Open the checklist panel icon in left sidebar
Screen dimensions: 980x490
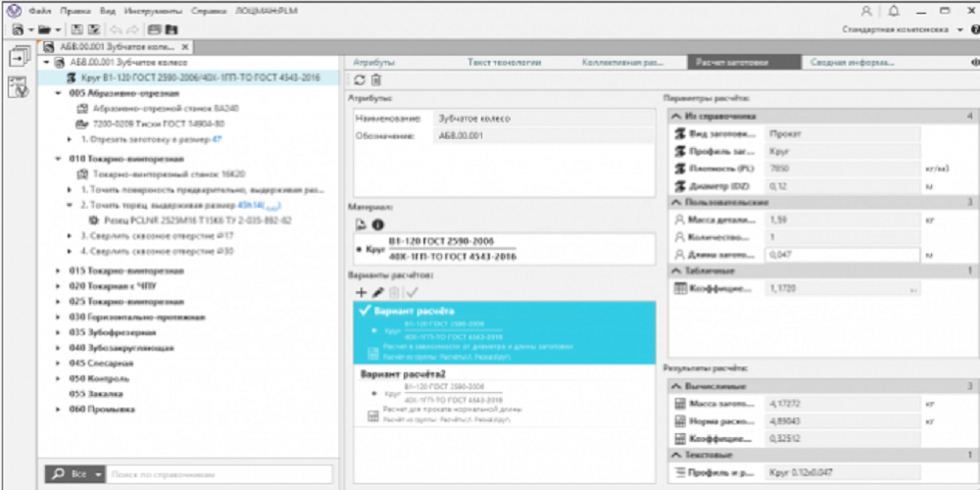[18, 86]
